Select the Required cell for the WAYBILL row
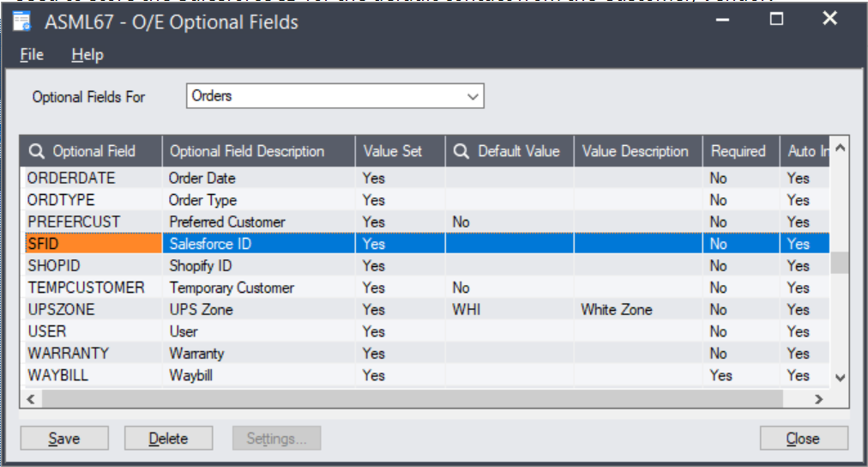This screenshot has height=467, width=868. pyautogui.click(x=739, y=375)
